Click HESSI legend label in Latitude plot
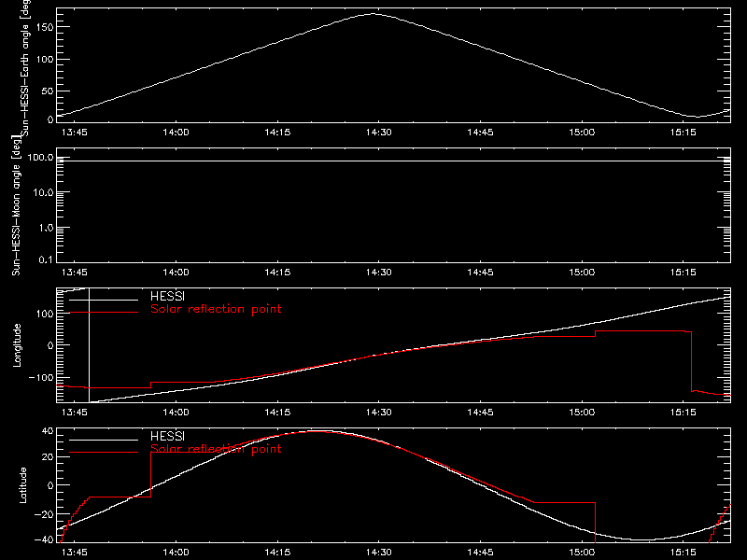Image resolution: width=747 pixels, height=560 pixels. tap(167, 436)
